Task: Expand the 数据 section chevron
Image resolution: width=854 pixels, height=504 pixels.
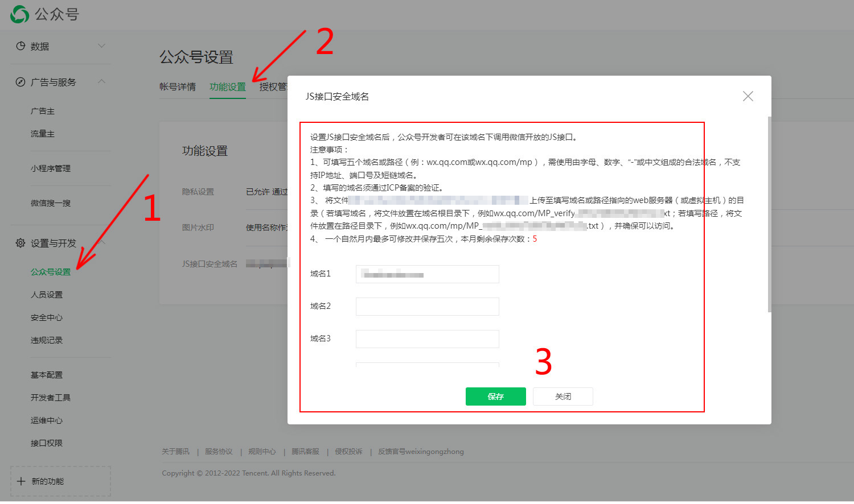Action: coord(102,46)
